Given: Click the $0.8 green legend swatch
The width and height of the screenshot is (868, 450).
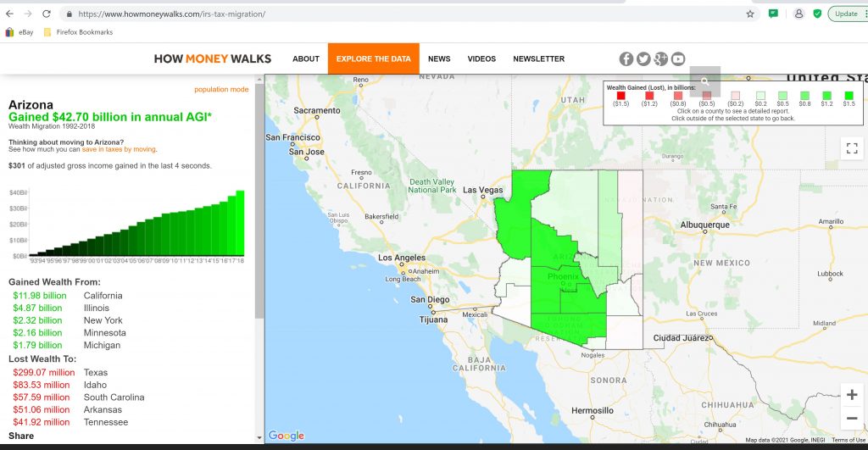Looking at the screenshot, I should coord(805,96).
